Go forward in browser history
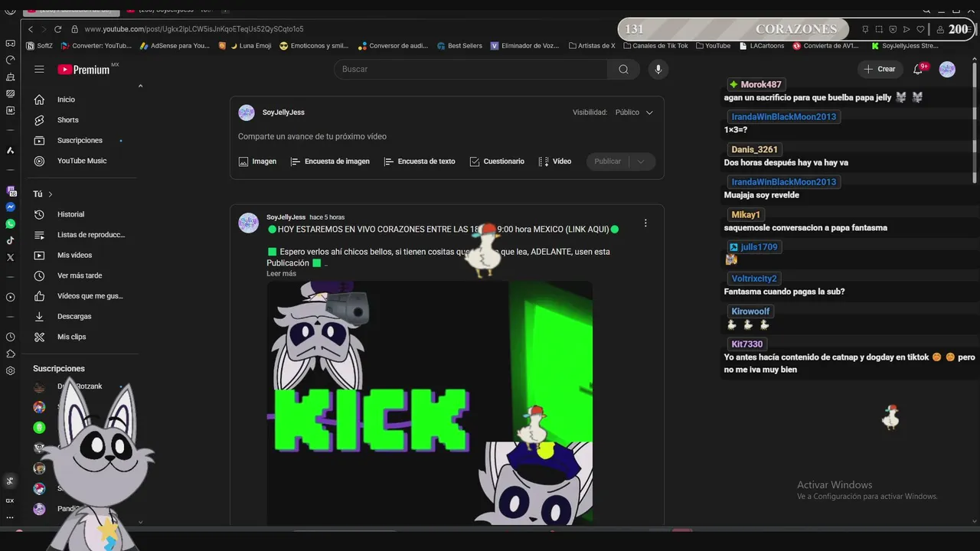The width and height of the screenshot is (980, 551). (44, 29)
